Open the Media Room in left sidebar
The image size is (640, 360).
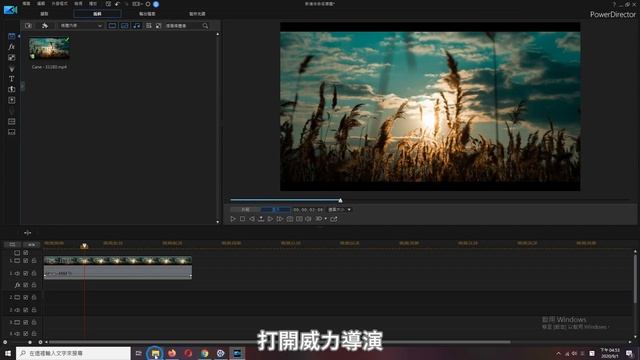tap(11, 36)
